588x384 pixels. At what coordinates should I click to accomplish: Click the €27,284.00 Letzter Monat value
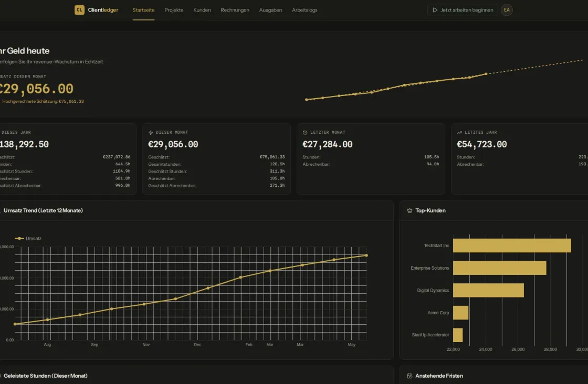[x=328, y=144]
